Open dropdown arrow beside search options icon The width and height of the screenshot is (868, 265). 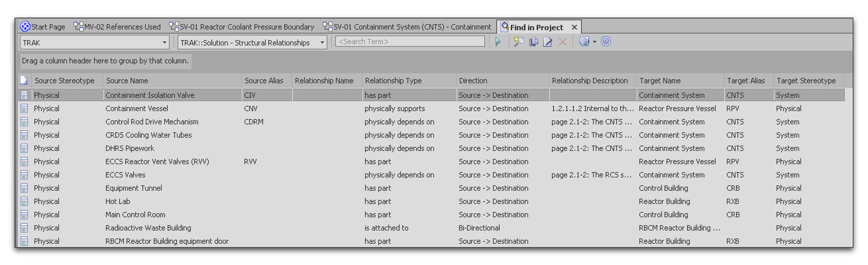tap(594, 42)
